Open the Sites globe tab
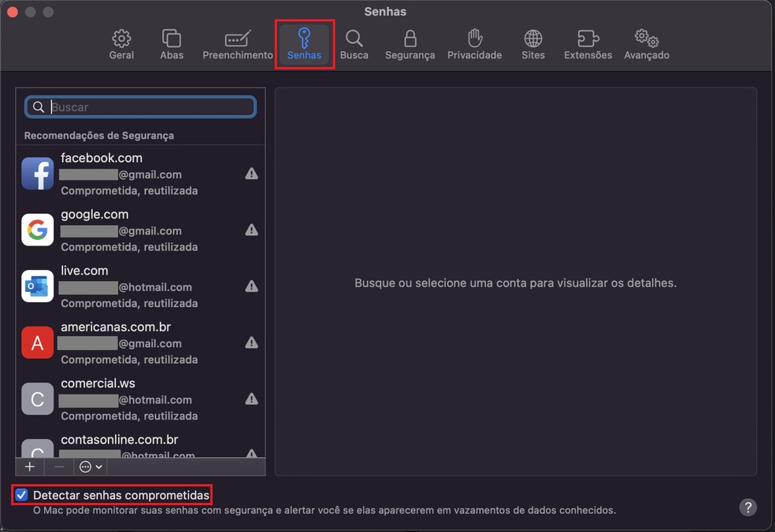Screen dimensions: 775x532 click(532, 44)
